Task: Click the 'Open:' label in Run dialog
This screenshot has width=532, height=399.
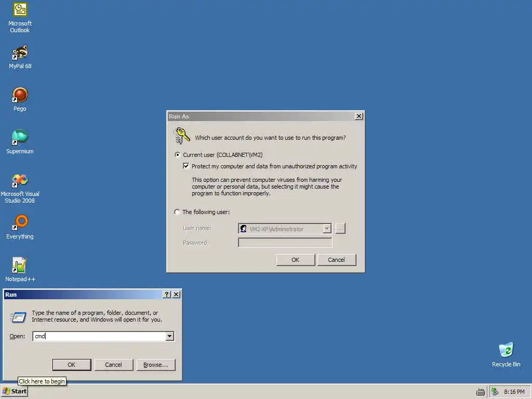Action: [17, 336]
